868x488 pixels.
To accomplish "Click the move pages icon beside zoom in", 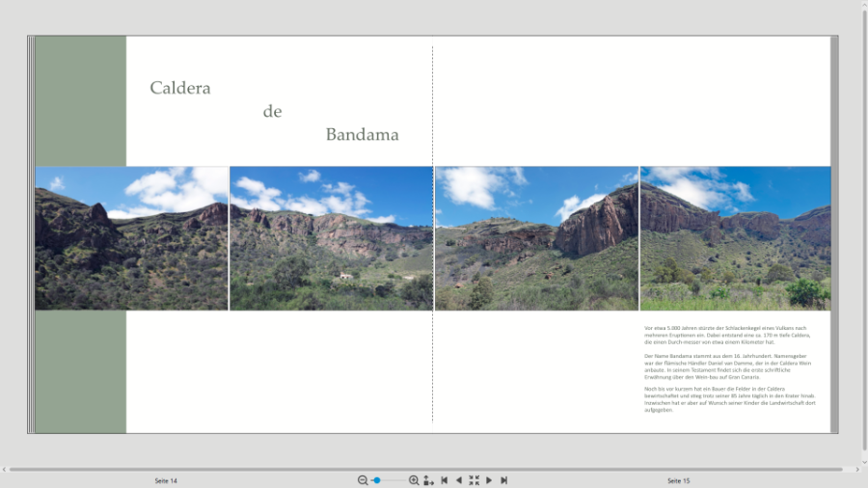I will (x=428, y=480).
